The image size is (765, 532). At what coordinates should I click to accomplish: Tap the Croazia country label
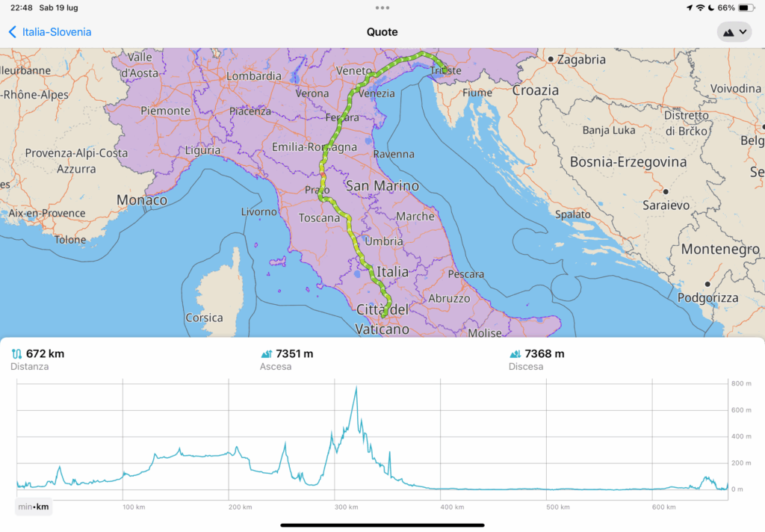[x=535, y=90]
